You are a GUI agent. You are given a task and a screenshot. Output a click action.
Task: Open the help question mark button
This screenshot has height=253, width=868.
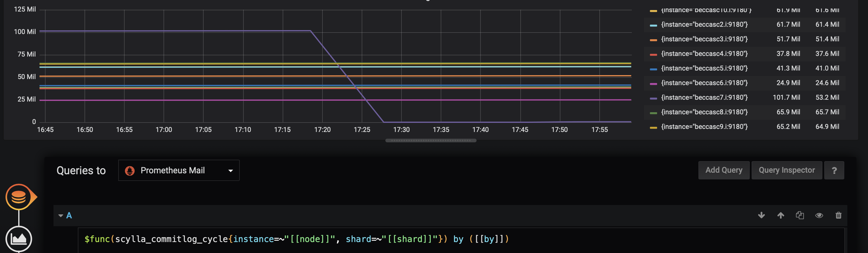(834, 170)
